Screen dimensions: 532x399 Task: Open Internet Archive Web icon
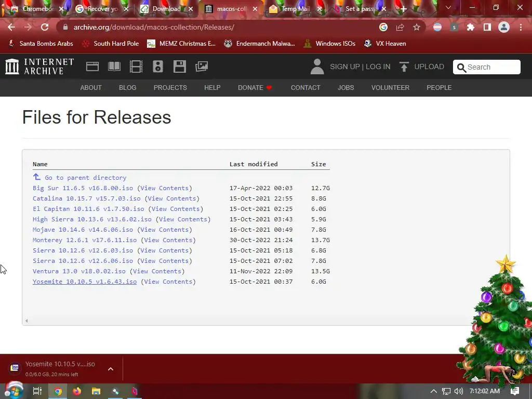coord(92,66)
